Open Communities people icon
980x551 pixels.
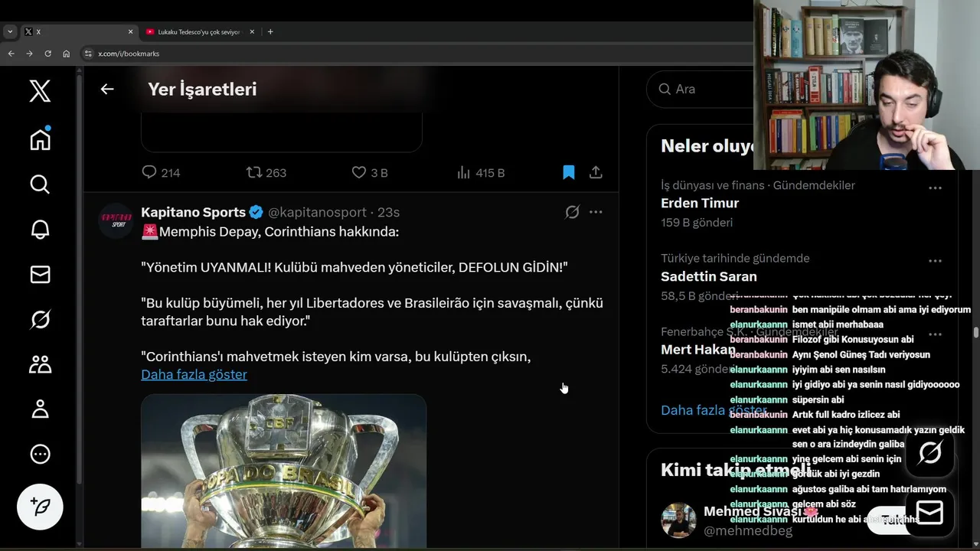(x=40, y=364)
